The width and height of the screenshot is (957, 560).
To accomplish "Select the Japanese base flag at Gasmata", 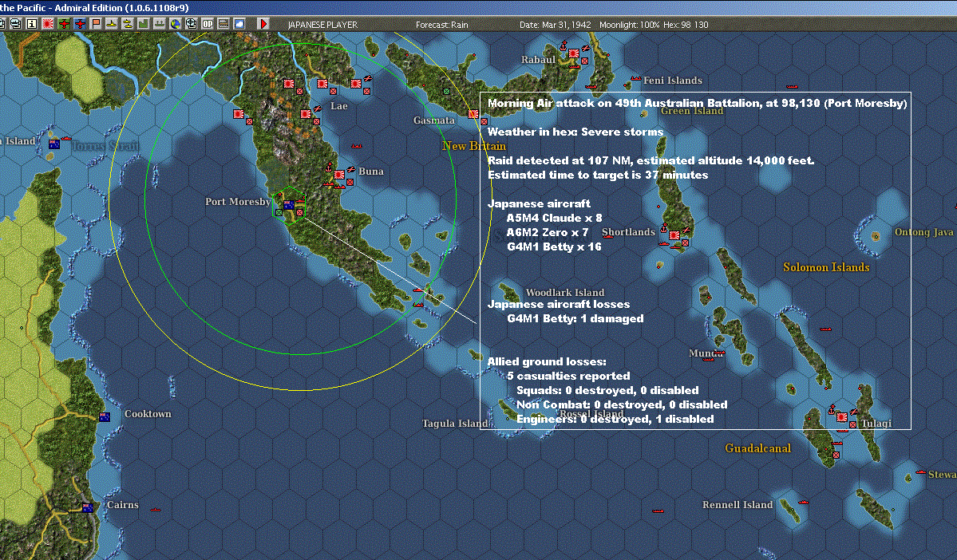I will point(473,114).
